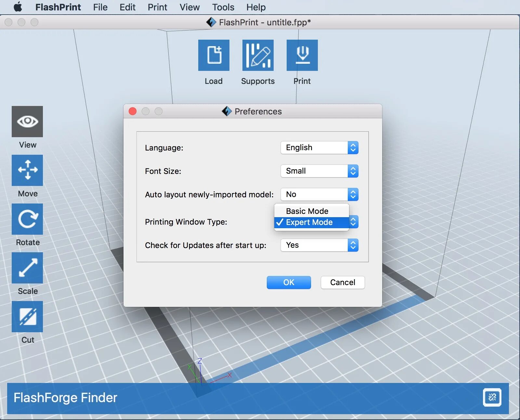Screen dimensions: 520x420
Task: Click Cancel in Preferences dialog
Action: click(x=343, y=282)
